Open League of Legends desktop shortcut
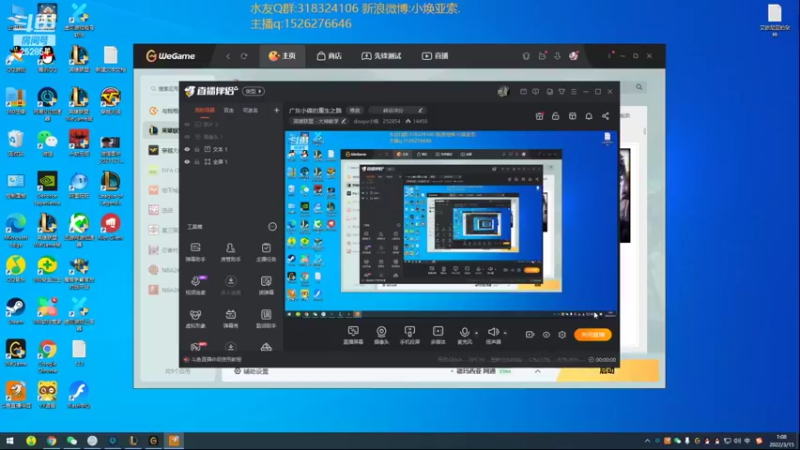The height and width of the screenshot is (450, 800). pyautogui.click(x=110, y=188)
